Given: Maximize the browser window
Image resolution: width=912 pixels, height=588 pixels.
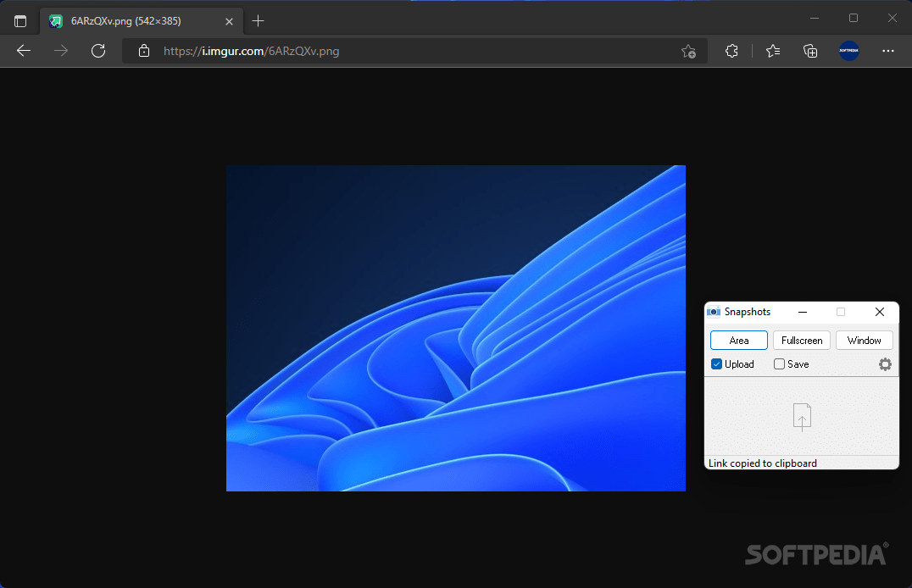Looking at the screenshot, I should pyautogui.click(x=854, y=19).
